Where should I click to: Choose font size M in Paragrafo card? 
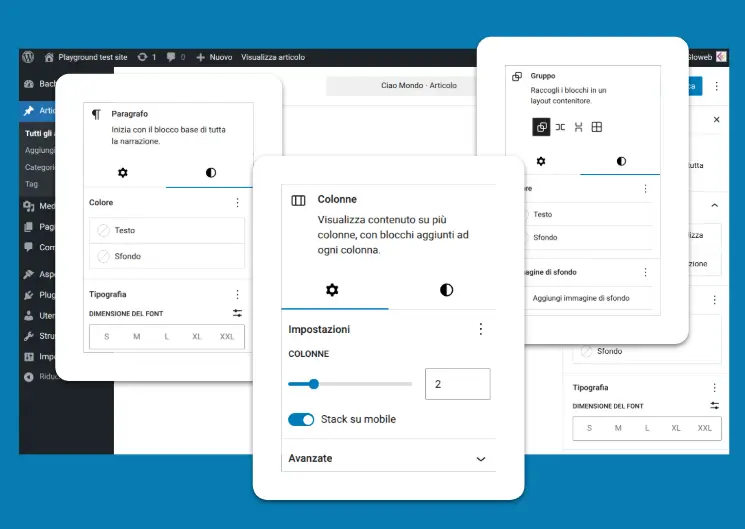[136, 337]
